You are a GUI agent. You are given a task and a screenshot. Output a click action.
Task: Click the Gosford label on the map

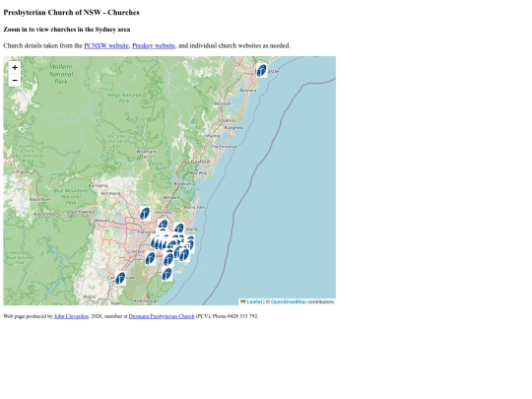200,162
